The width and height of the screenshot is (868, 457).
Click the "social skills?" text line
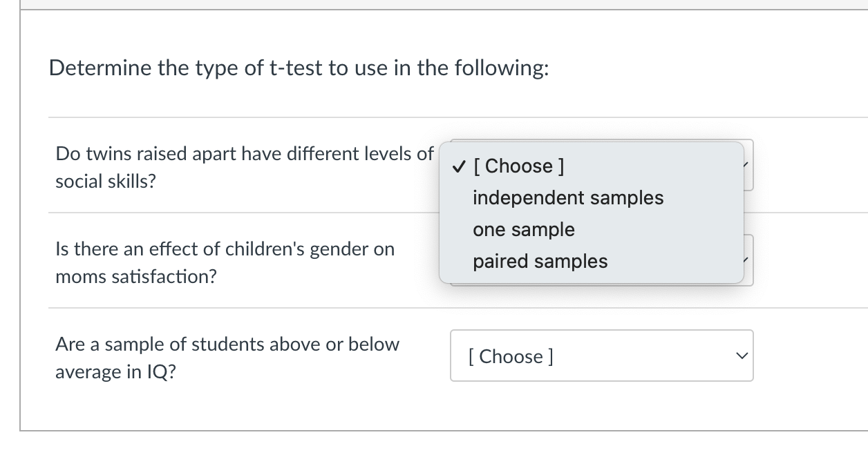[x=105, y=182]
